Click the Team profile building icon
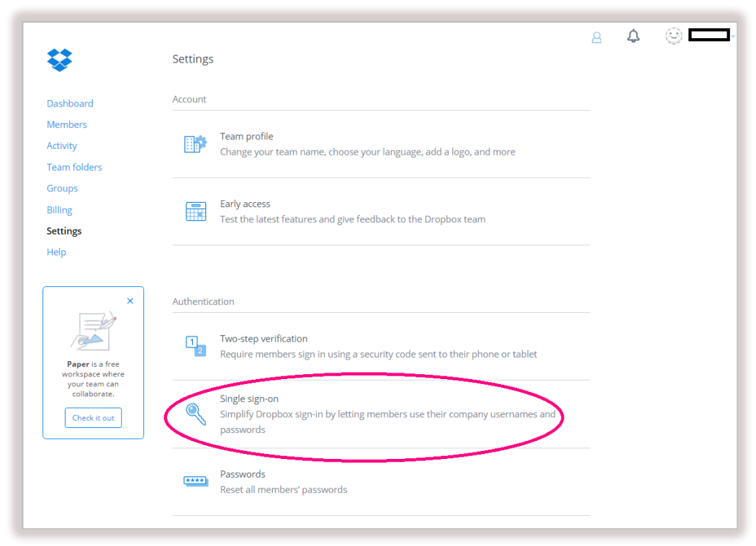Viewport: 756px width, 546px height. (x=195, y=144)
